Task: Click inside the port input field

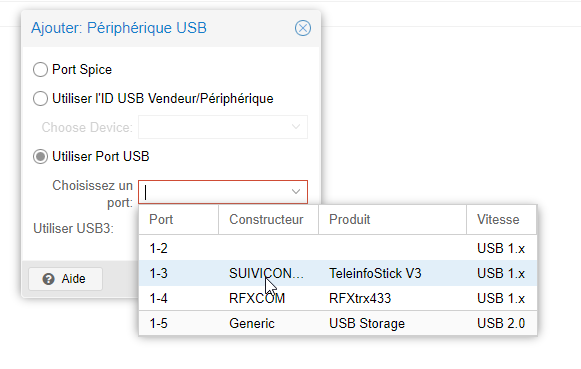Action: pyautogui.click(x=214, y=192)
